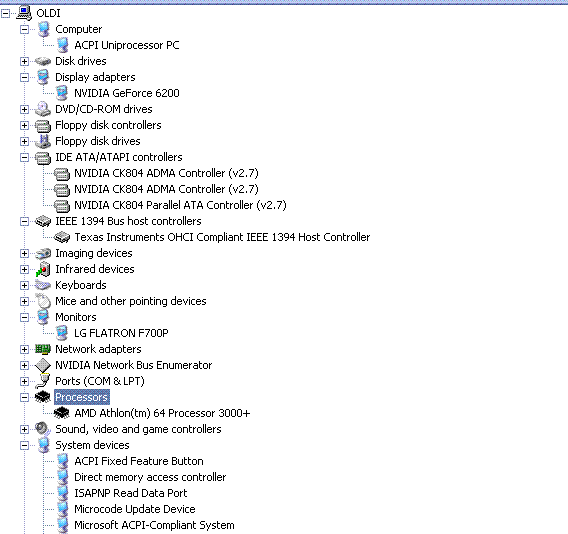Collapse the System devices branch

pos(24,445)
